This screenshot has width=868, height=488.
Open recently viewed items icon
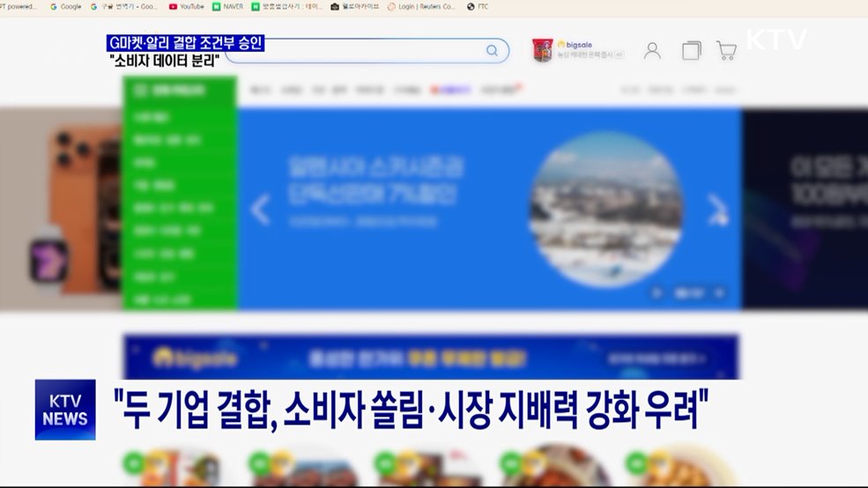(691, 50)
